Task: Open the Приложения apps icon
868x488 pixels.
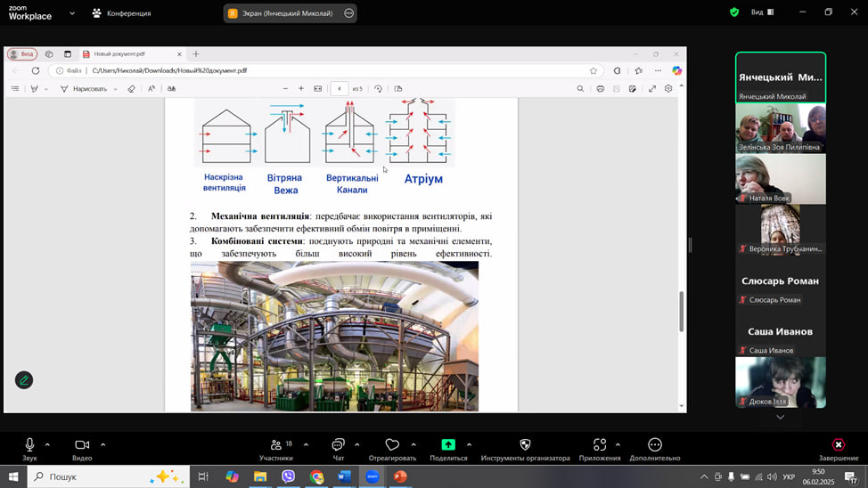Action: click(599, 445)
